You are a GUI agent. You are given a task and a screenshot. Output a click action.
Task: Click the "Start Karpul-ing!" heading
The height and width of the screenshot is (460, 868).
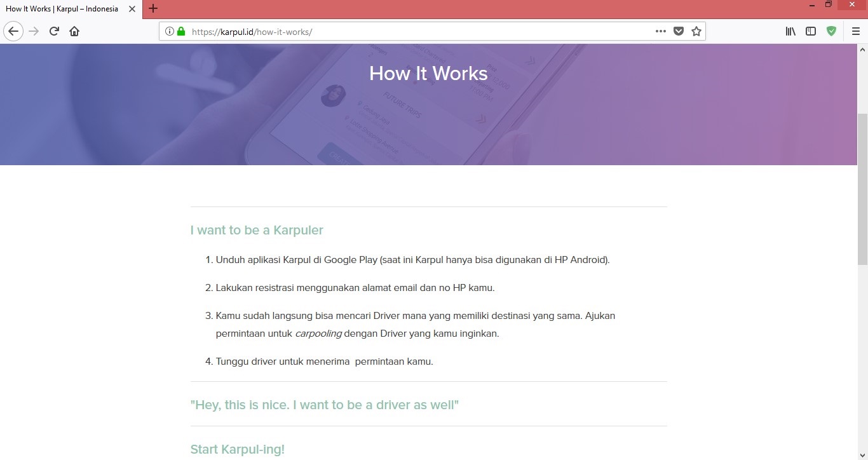click(237, 449)
